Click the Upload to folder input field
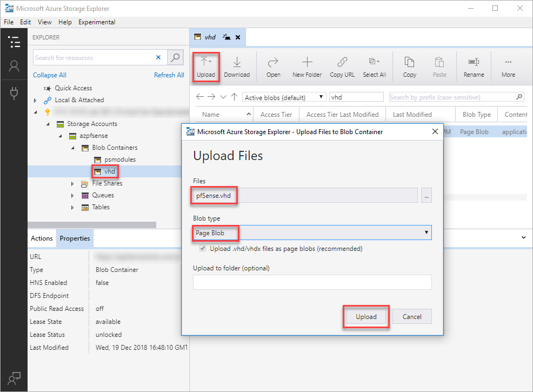The height and width of the screenshot is (392, 533). pyautogui.click(x=312, y=282)
